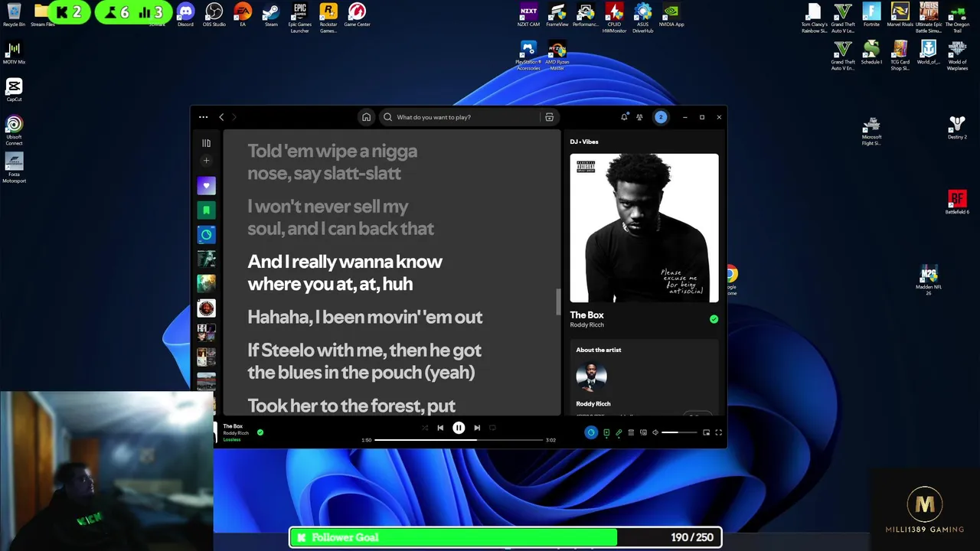Skip to the next track
The height and width of the screenshot is (551, 980).
[477, 428]
